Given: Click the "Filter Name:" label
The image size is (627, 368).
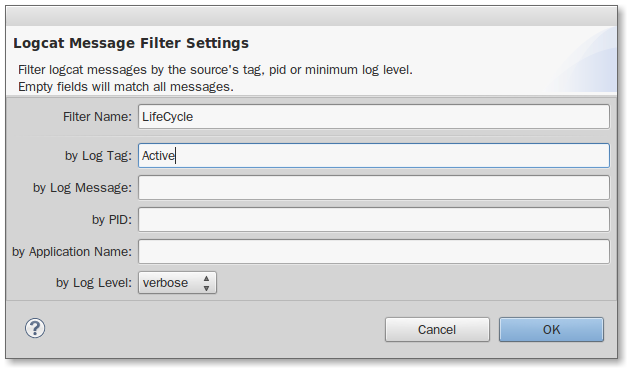Looking at the screenshot, I should click(x=97, y=117).
